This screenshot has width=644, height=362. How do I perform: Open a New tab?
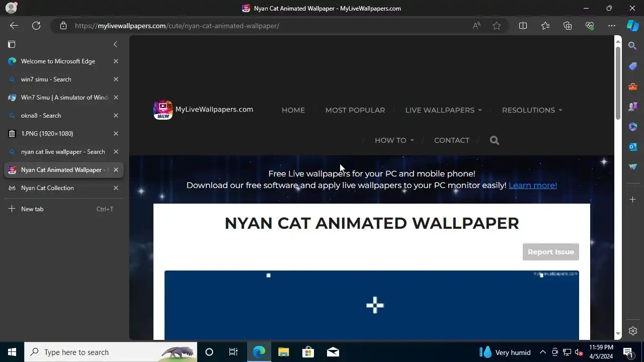pyautogui.click(x=63, y=209)
